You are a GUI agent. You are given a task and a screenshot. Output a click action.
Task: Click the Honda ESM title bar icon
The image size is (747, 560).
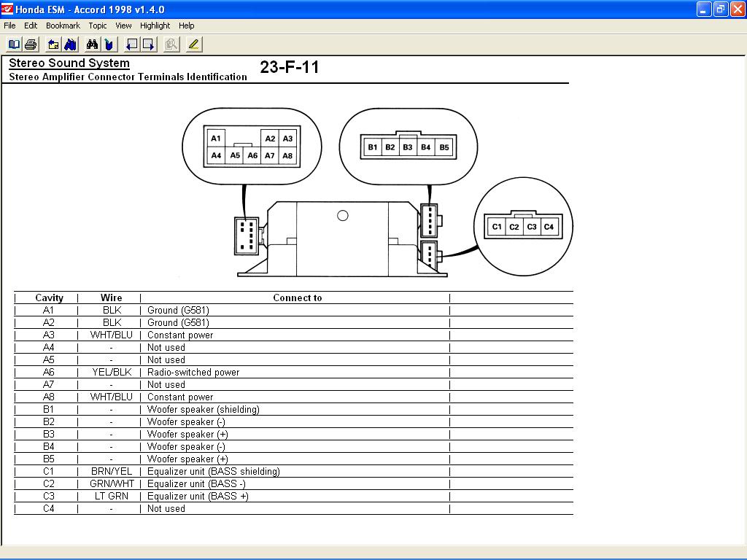pos(7,9)
